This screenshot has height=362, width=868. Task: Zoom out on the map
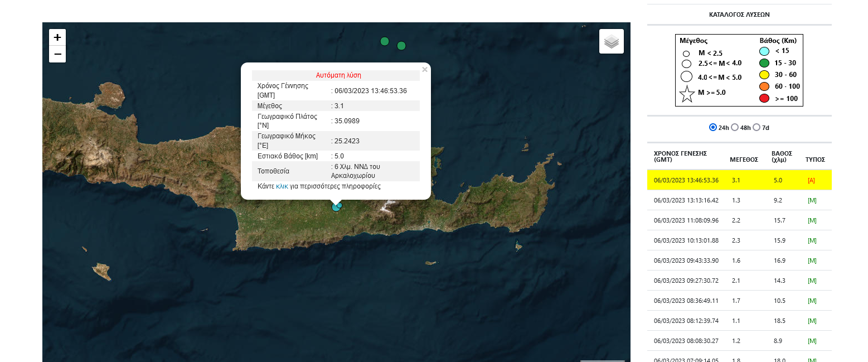pyautogui.click(x=57, y=54)
